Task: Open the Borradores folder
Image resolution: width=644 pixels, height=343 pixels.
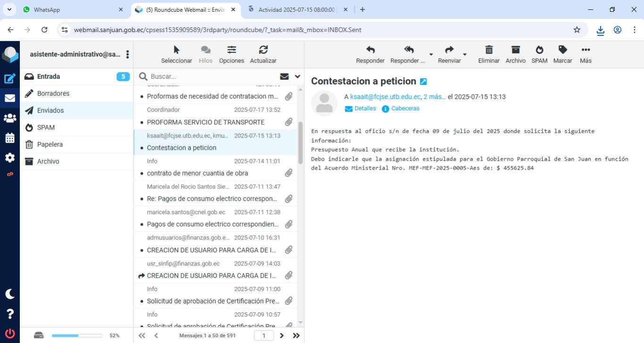Action: pos(53,93)
